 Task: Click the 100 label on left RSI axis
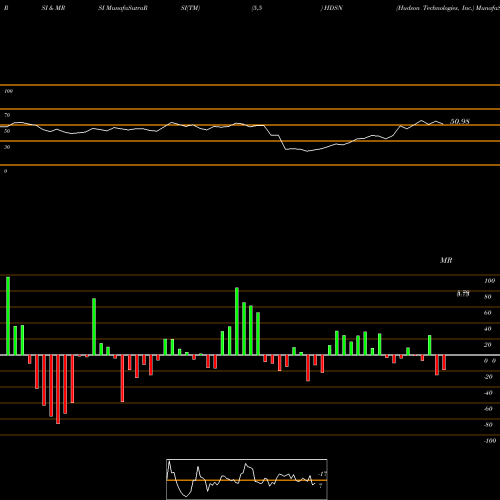pyautogui.click(x=8, y=91)
